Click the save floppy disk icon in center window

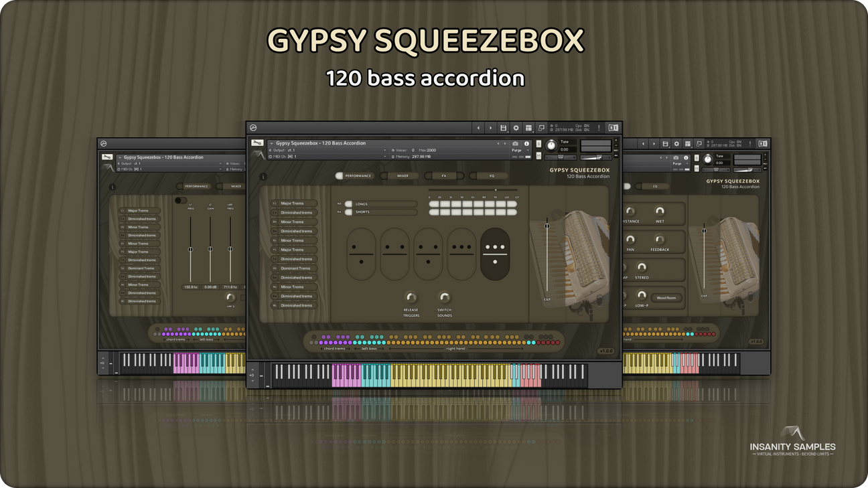(x=503, y=128)
